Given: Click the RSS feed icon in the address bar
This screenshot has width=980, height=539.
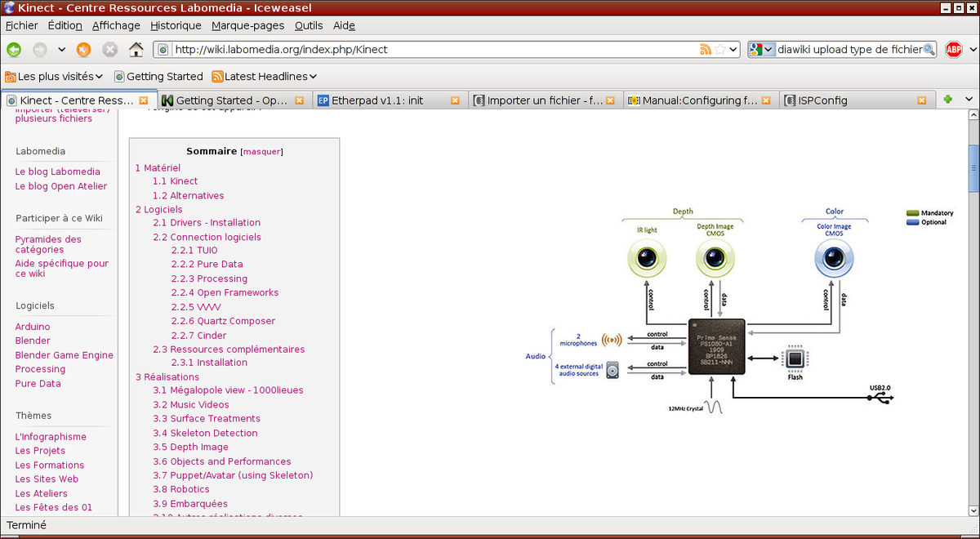Looking at the screenshot, I should 705,50.
